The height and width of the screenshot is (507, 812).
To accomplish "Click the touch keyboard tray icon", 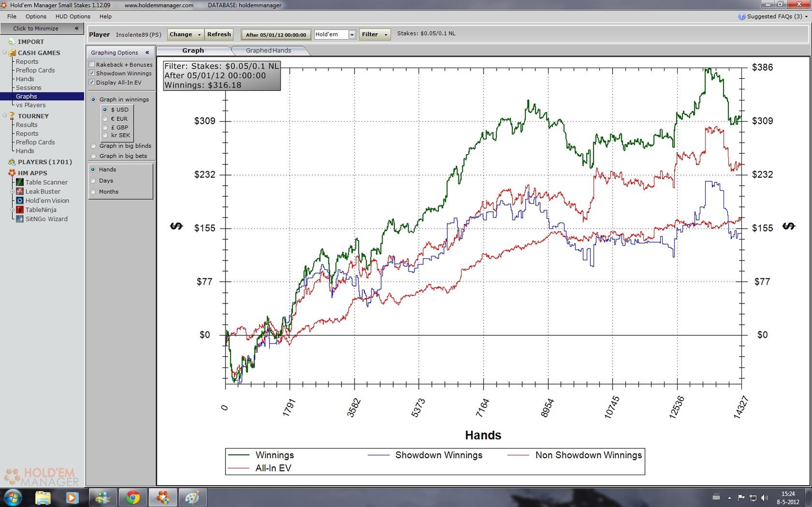I will click(716, 497).
